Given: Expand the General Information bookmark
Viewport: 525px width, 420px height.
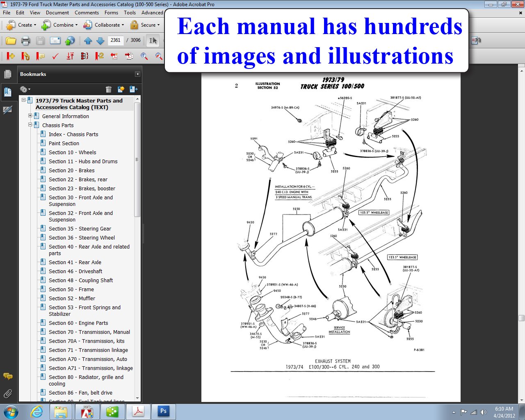Looking at the screenshot, I should point(30,116).
